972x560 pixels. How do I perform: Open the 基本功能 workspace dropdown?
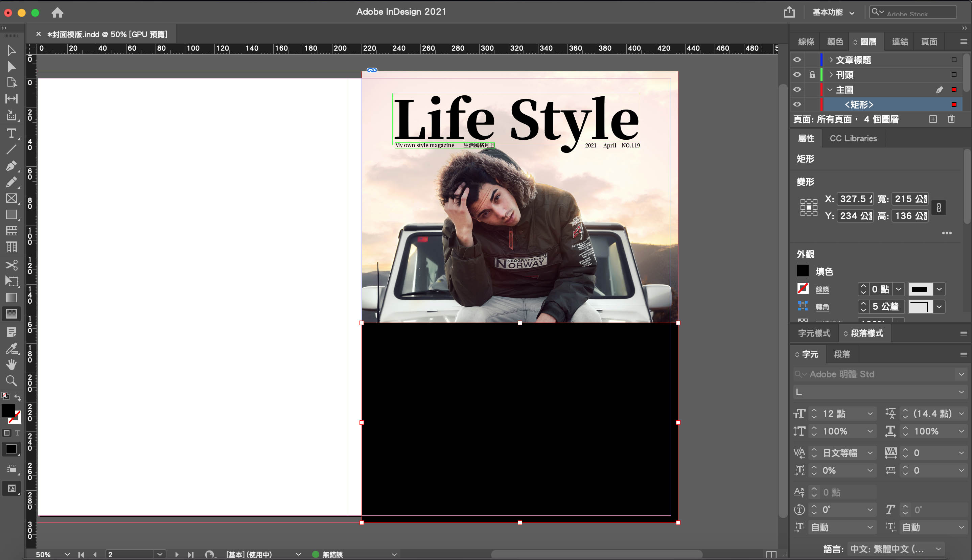pyautogui.click(x=833, y=12)
